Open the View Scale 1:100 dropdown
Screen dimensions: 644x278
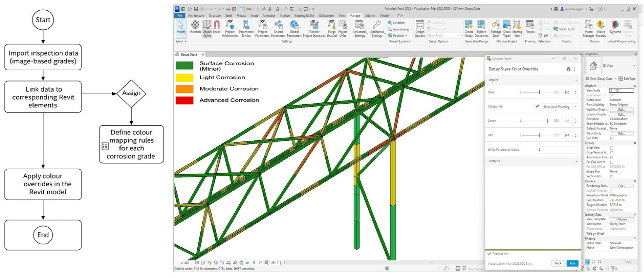[x=622, y=90]
